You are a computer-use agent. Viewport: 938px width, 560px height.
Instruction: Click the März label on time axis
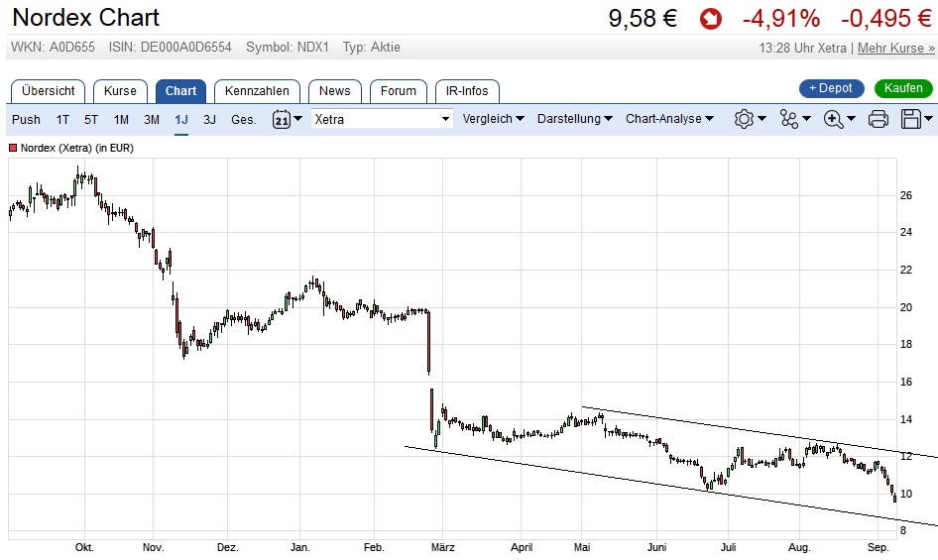(x=442, y=547)
